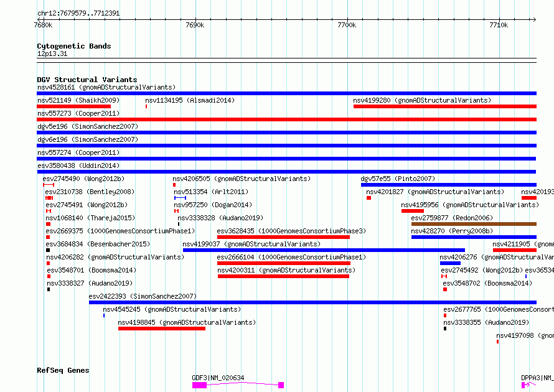Open the esv2677765 variant label
This screenshot has width=554, height=392.
499,309
